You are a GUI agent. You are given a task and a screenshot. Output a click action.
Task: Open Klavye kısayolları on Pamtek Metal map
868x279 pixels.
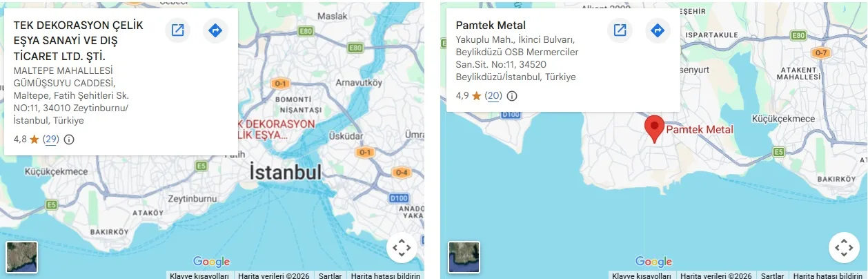tap(642, 276)
